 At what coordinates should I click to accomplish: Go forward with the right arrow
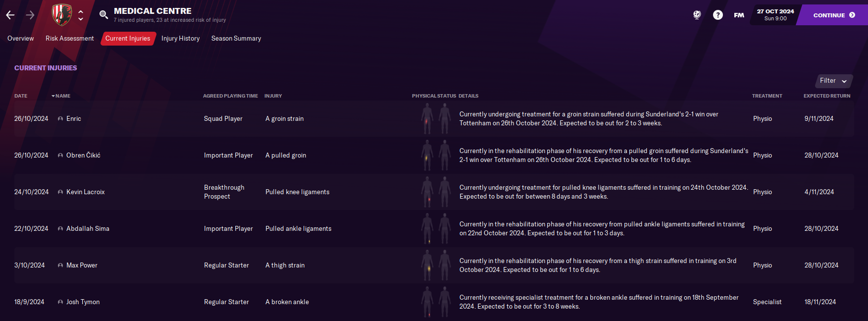30,15
